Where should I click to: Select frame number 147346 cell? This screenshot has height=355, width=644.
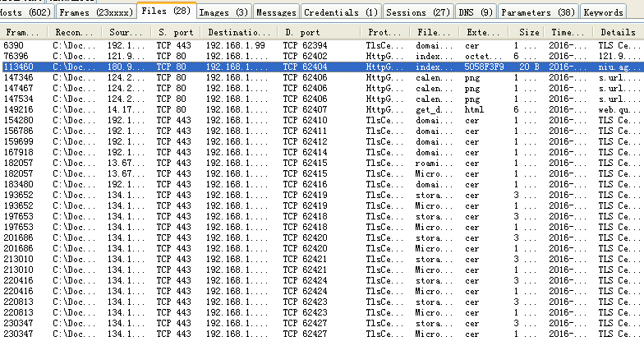pos(18,77)
